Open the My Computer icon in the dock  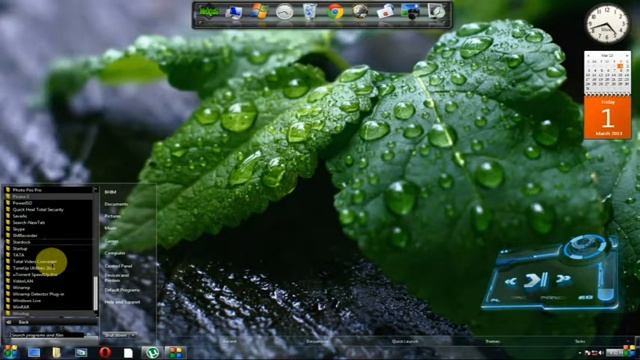(234, 13)
